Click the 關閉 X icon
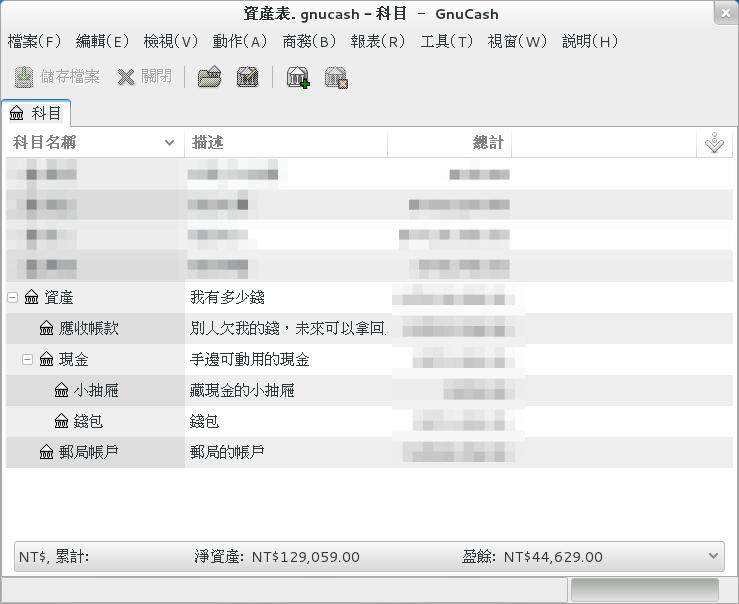This screenshot has width=739, height=604. coord(125,77)
